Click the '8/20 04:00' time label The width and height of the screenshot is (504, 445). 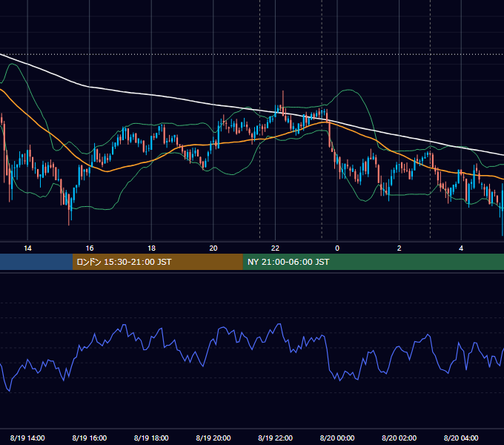click(x=461, y=438)
